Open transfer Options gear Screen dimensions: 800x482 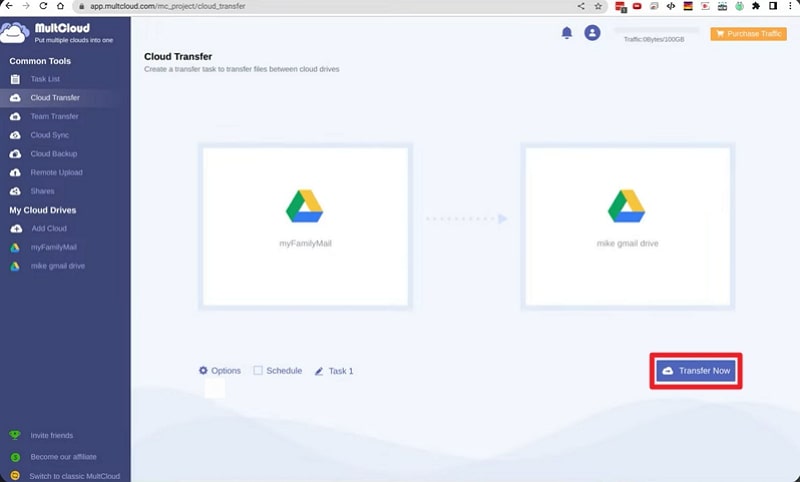click(219, 371)
